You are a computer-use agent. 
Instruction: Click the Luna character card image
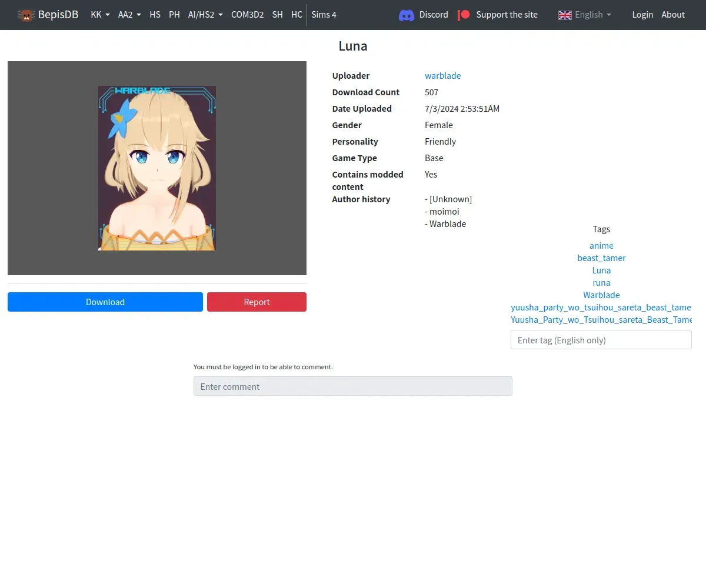[157, 168]
